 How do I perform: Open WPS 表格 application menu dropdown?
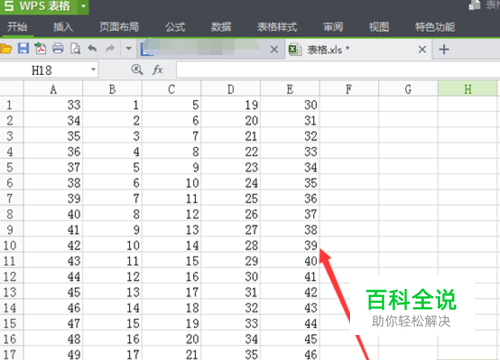point(83,6)
